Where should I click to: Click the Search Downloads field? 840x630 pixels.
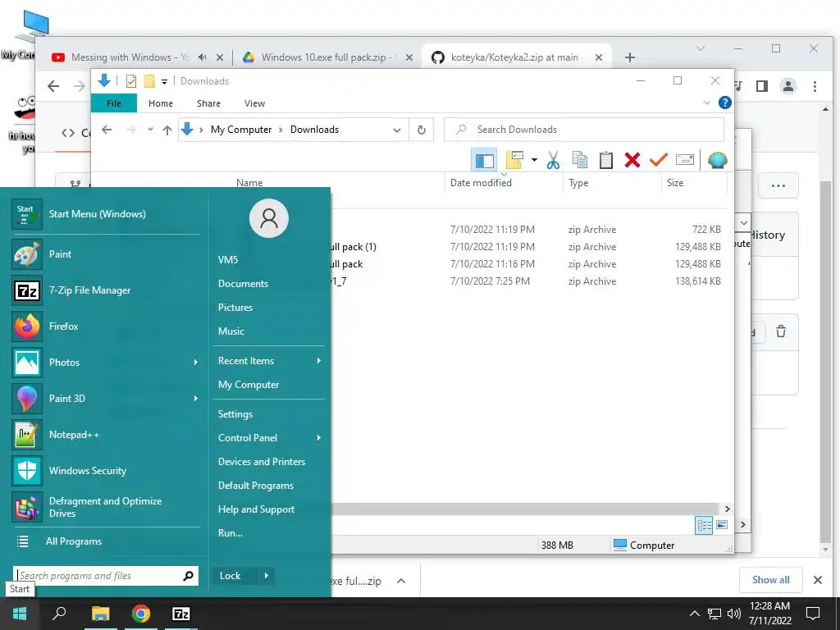click(x=584, y=130)
